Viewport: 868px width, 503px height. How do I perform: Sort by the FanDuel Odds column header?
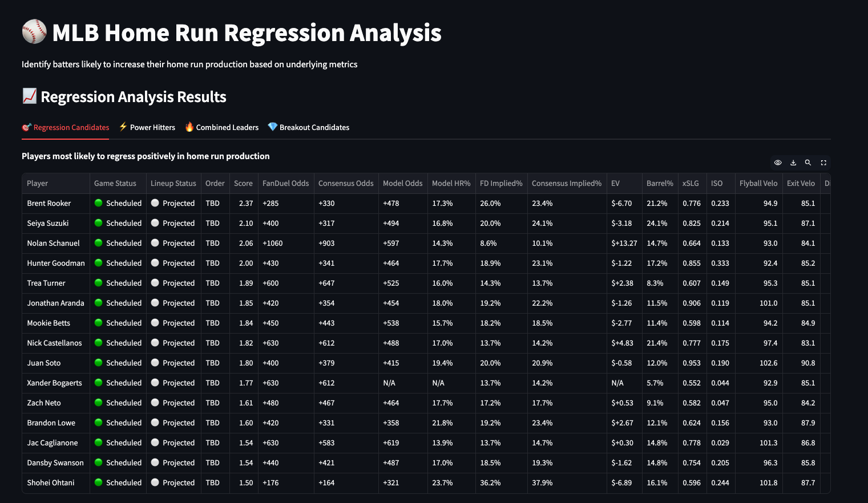285,183
